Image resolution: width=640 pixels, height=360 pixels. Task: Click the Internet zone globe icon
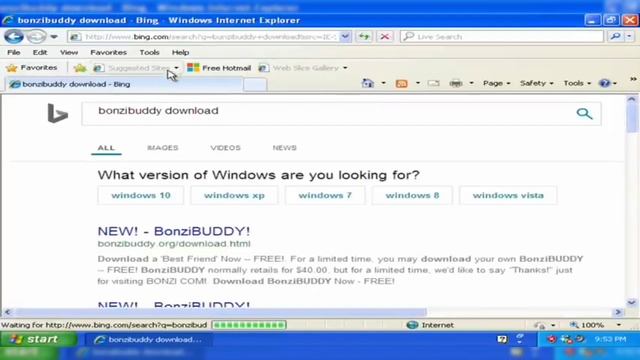click(x=412, y=325)
